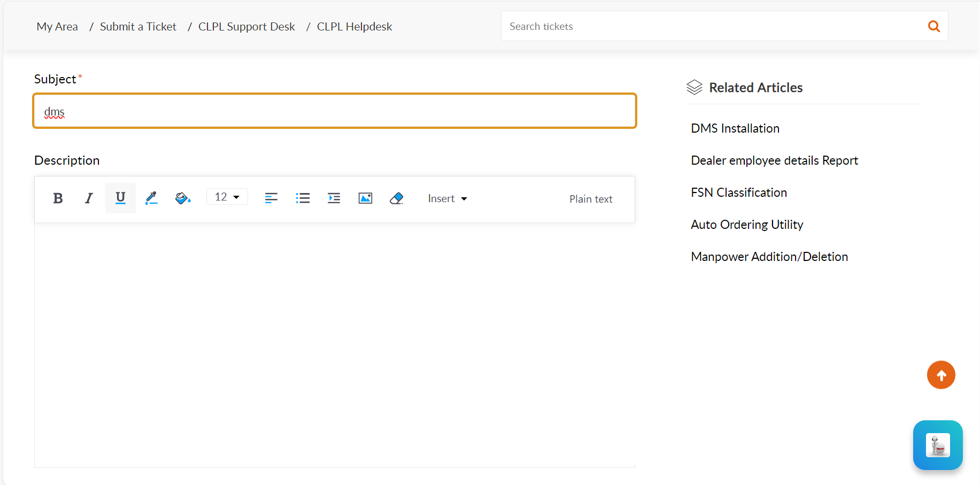Toggle bold formatting in description editor
Screen dimensions: 980x485
58,198
